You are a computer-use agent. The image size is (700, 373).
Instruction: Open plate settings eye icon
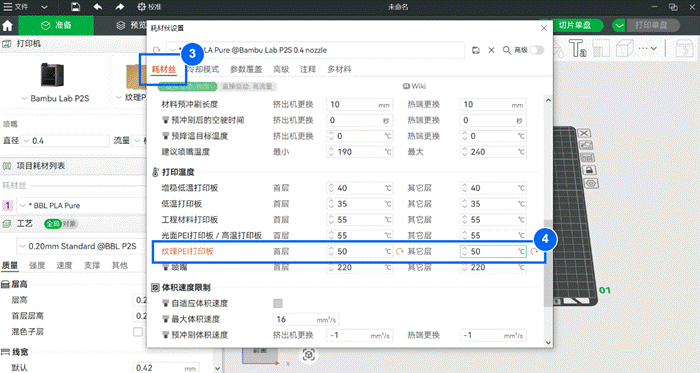tap(591, 183)
